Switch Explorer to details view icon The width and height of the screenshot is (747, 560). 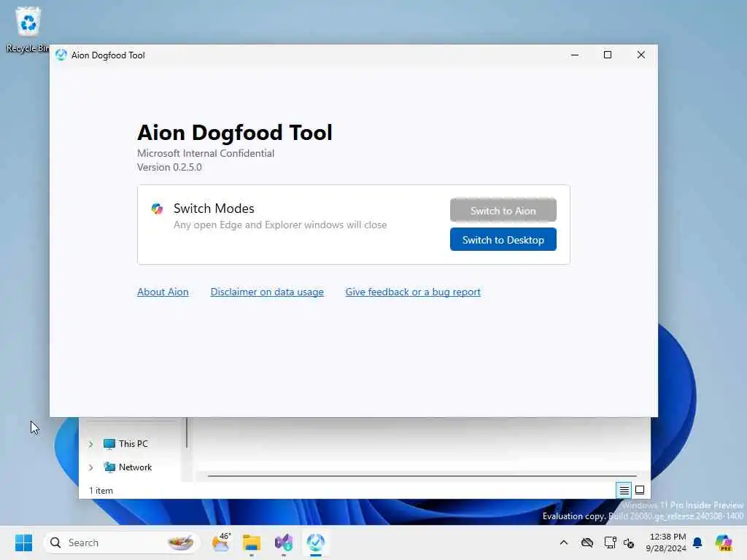(x=624, y=490)
